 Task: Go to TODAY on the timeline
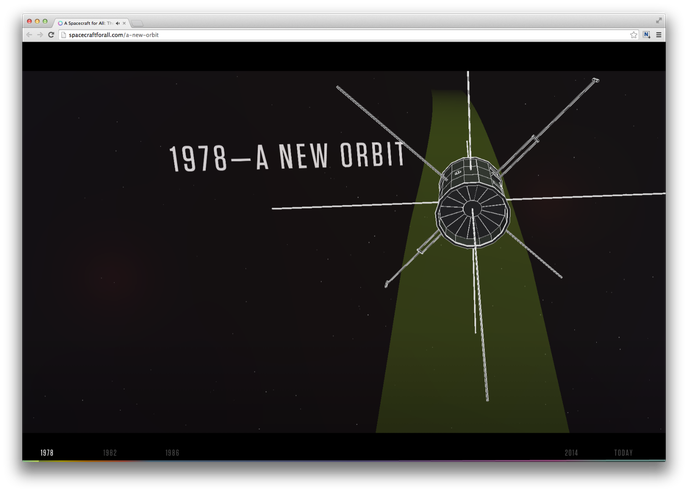[x=623, y=453]
